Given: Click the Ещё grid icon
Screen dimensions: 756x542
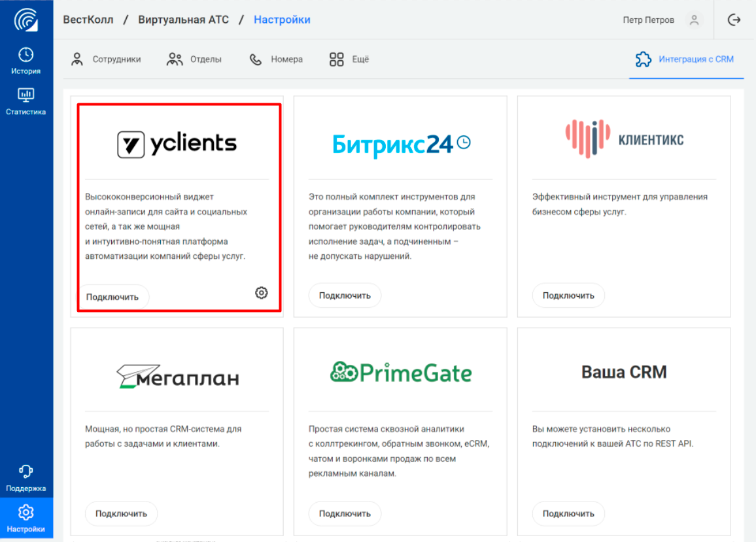Looking at the screenshot, I should (337, 59).
